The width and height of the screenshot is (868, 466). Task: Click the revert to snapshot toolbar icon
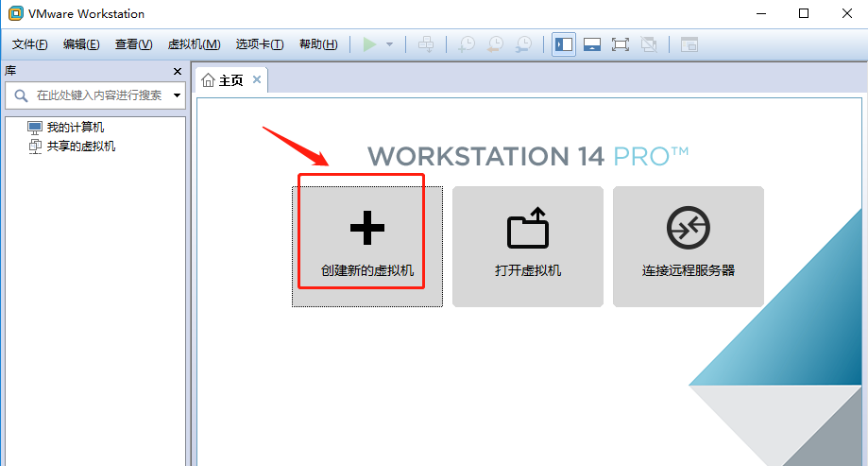tap(495, 44)
